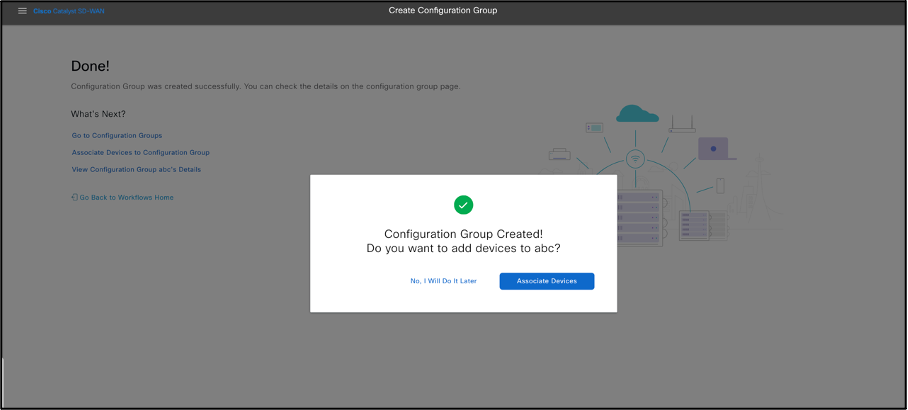Open the Go to Configuration Groups link
This screenshot has width=908, height=410.
(117, 135)
